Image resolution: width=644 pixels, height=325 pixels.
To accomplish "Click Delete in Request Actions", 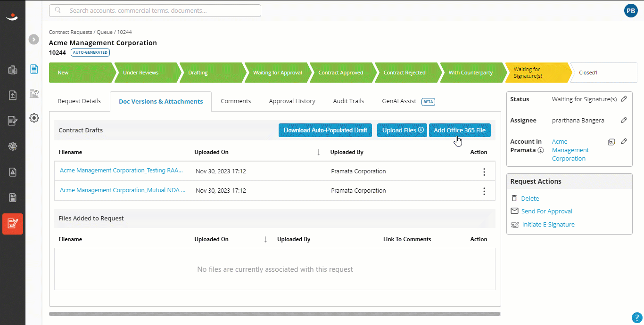I will coord(530,199).
